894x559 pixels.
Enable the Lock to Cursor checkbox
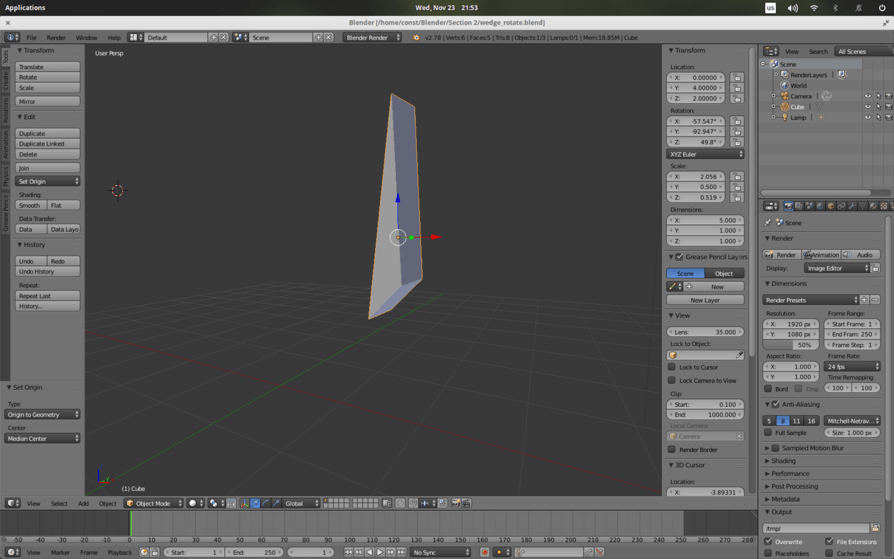(x=672, y=367)
